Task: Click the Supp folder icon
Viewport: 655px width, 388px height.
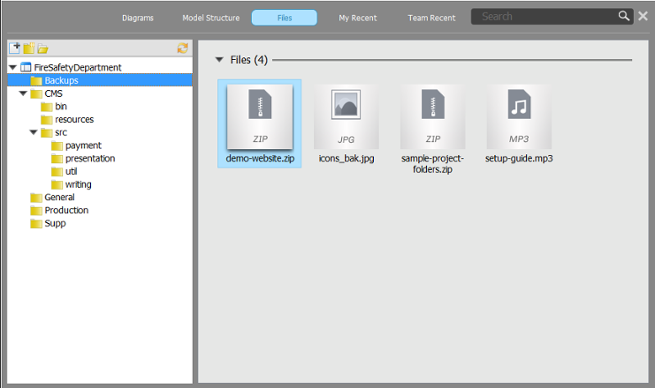Action: point(36,223)
